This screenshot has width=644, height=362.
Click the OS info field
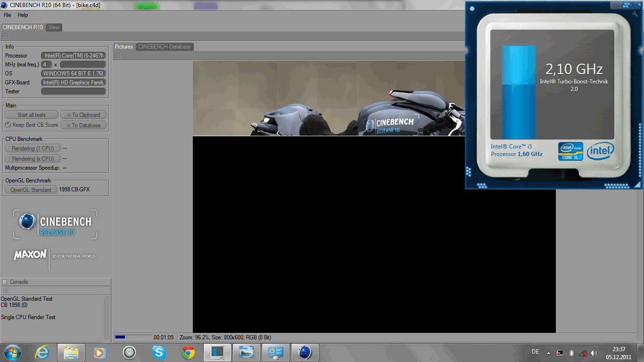point(74,74)
